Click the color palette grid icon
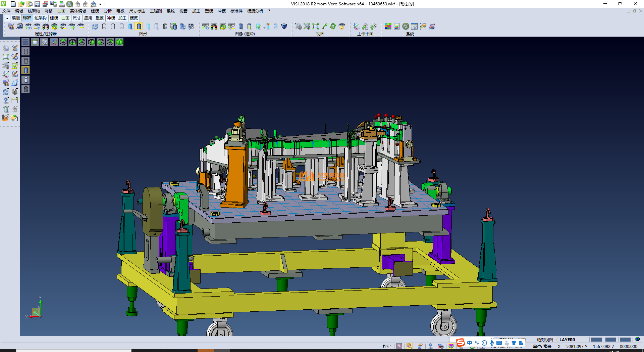This screenshot has width=644, height=352. (x=388, y=26)
